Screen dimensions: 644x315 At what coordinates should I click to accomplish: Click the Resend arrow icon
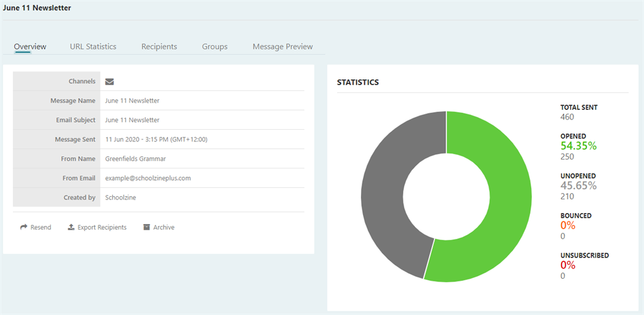point(24,227)
